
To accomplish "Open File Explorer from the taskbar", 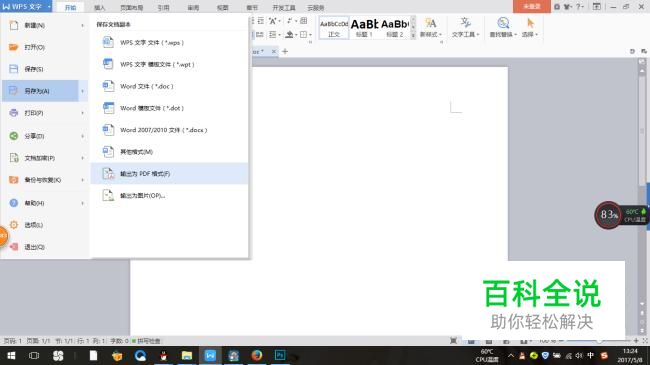I will pos(187,355).
